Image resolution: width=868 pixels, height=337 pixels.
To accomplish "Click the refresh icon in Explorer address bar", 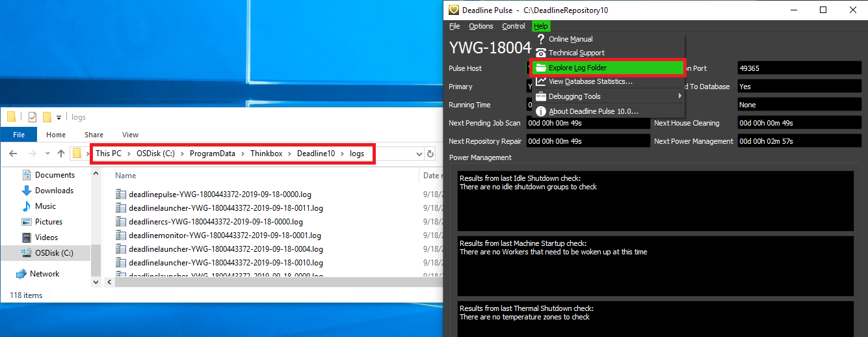I will tap(430, 154).
